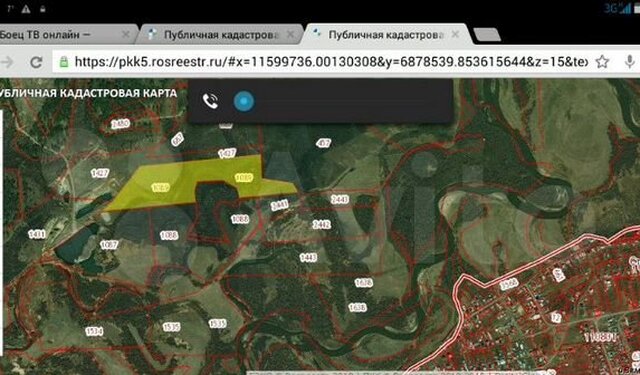Click parcel label 1534 on map
Viewport: 640px width, 375px height.
coord(94,331)
